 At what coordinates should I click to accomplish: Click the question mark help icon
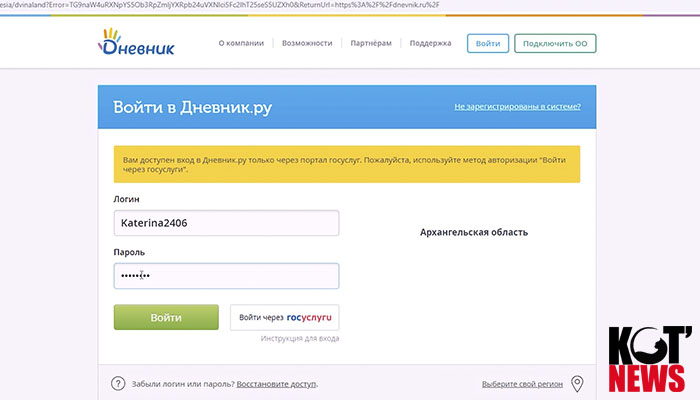tap(118, 383)
